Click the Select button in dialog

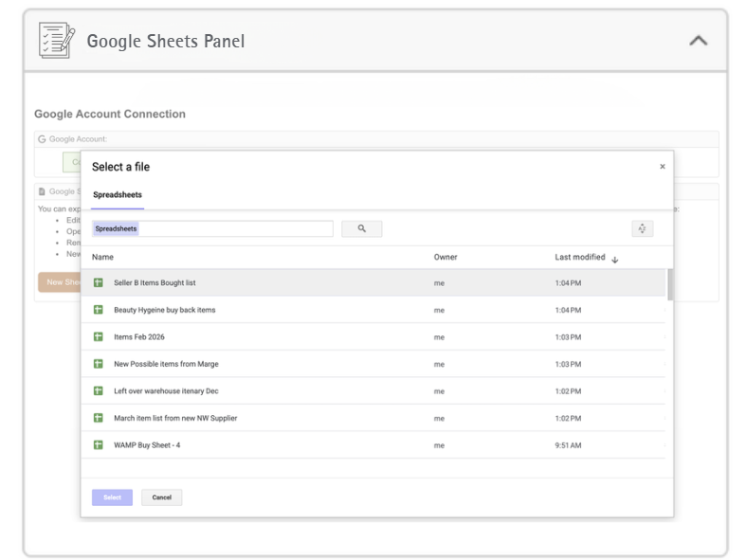click(x=112, y=497)
